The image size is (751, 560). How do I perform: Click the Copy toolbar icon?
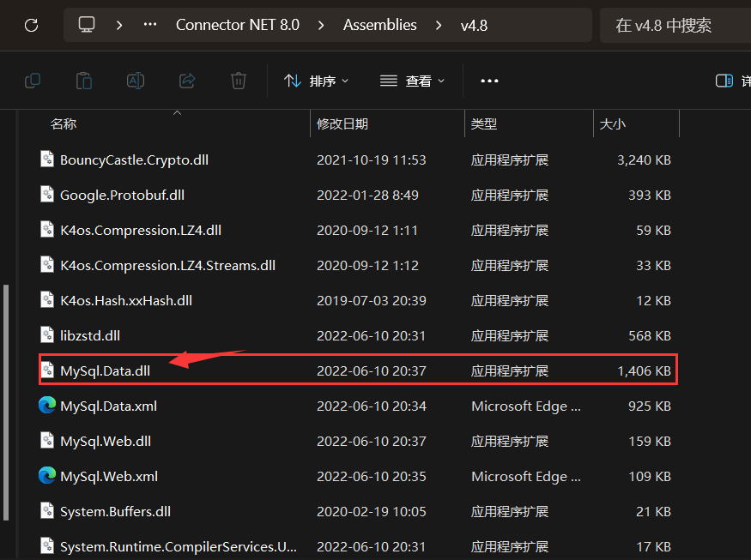coord(33,81)
